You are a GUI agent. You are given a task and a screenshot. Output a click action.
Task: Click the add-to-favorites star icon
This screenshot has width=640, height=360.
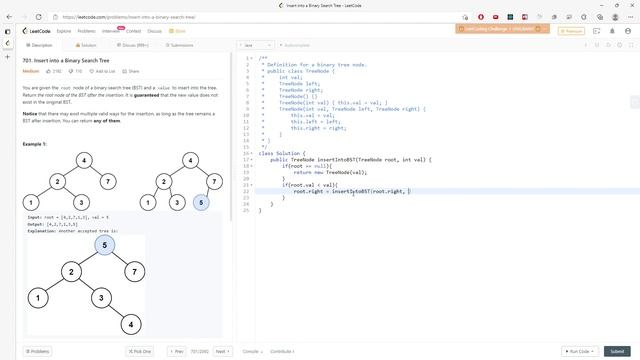coord(465,17)
